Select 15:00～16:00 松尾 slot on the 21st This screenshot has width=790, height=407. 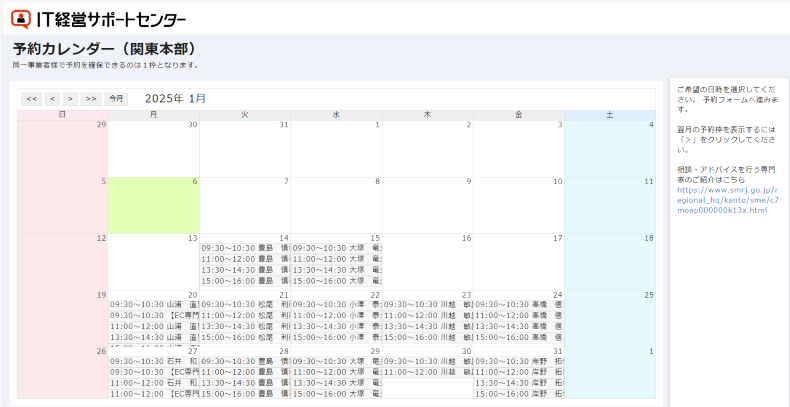(x=245, y=337)
